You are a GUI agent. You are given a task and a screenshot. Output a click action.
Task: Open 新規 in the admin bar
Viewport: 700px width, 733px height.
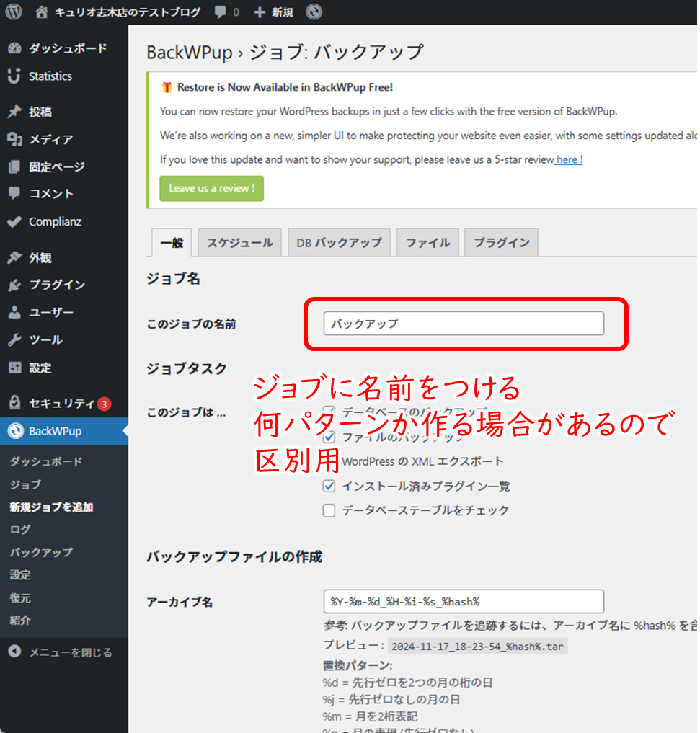click(x=283, y=12)
